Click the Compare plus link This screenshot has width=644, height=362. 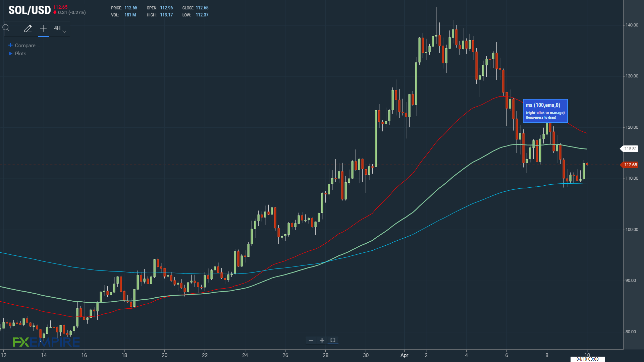click(24, 46)
